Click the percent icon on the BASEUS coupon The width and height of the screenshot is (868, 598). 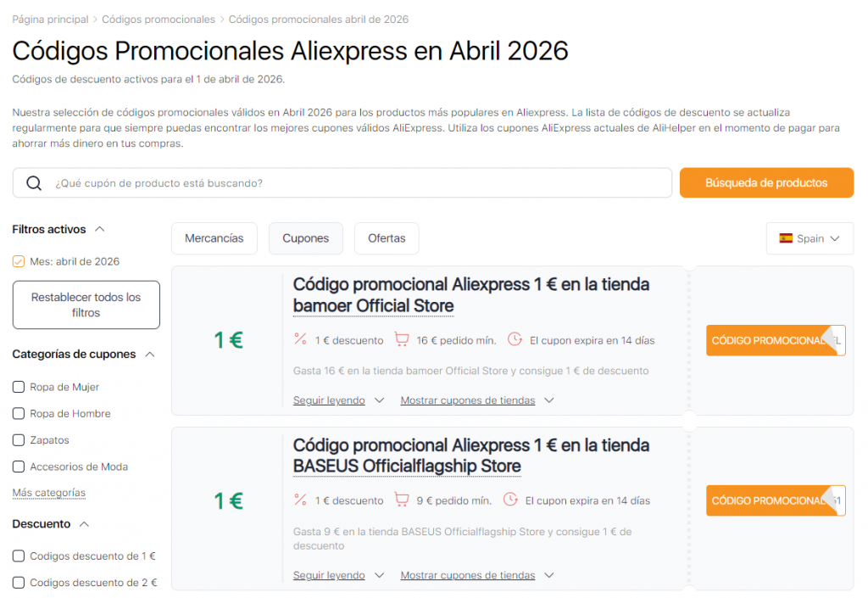tap(299, 500)
